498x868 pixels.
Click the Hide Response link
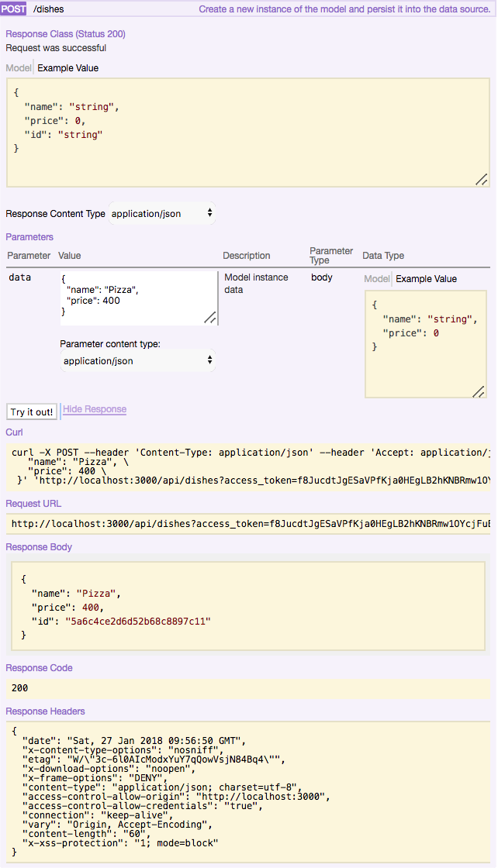[95, 409]
